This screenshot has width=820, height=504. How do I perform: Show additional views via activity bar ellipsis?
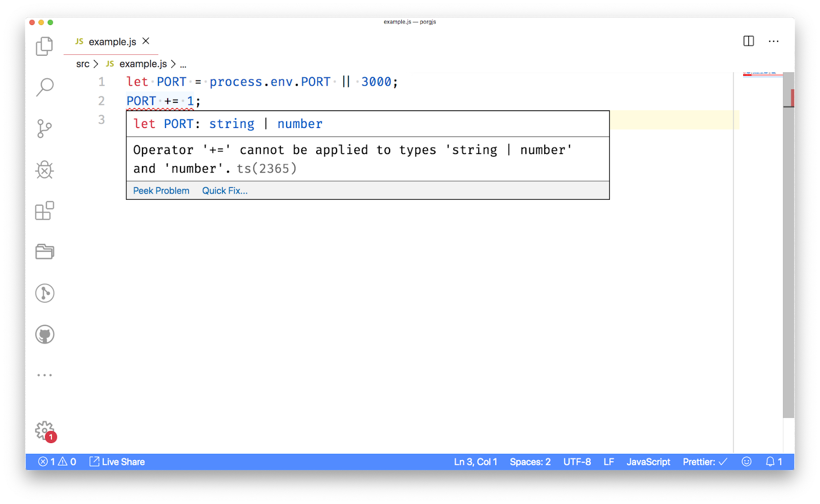pyautogui.click(x=45, y=375)
